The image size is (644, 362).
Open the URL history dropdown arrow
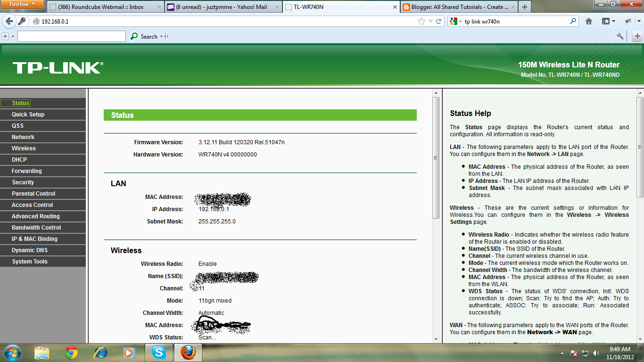click(430, 21)
